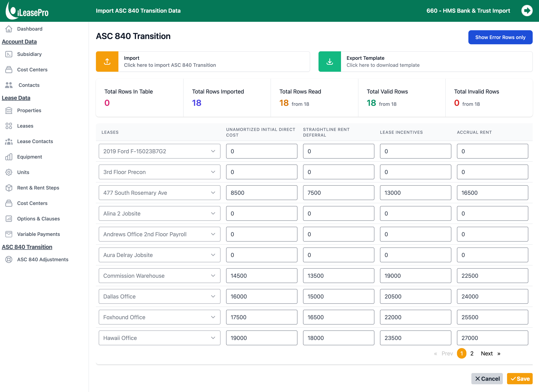539x392 pixels.
Task: Click the Properties building icon
Action: [x=9, y=110]
